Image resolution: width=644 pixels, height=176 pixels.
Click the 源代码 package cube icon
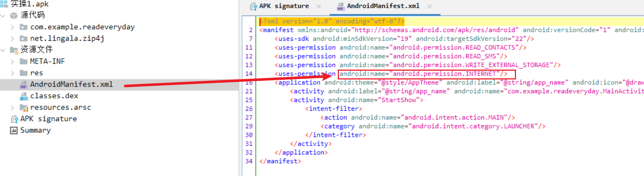pos(14,16)
